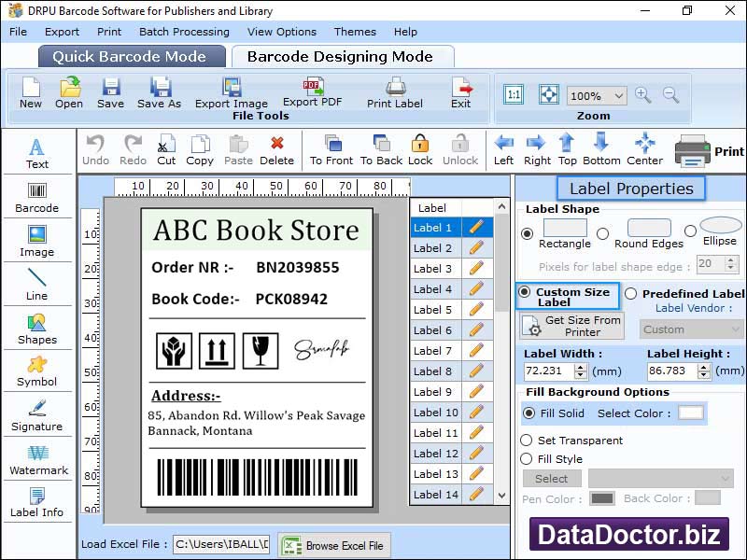The image size is (747, 560).
Task: Align the object Right
Action: tap(537, 150)
